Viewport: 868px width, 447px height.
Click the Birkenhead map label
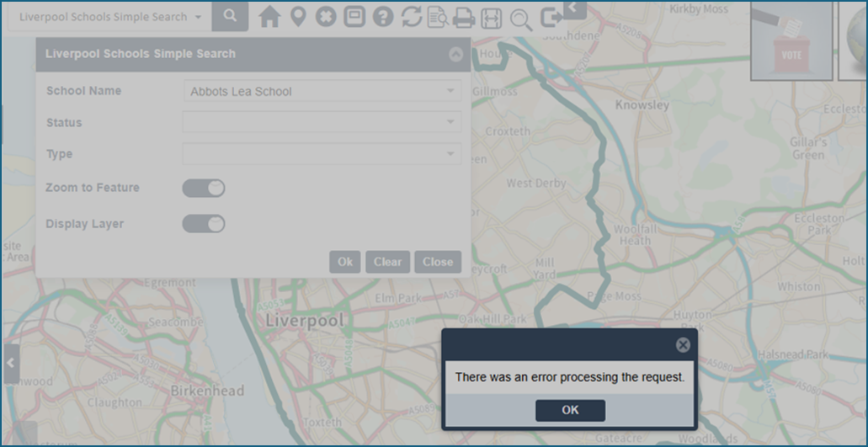pyautogui.click(x=207, y=391)
